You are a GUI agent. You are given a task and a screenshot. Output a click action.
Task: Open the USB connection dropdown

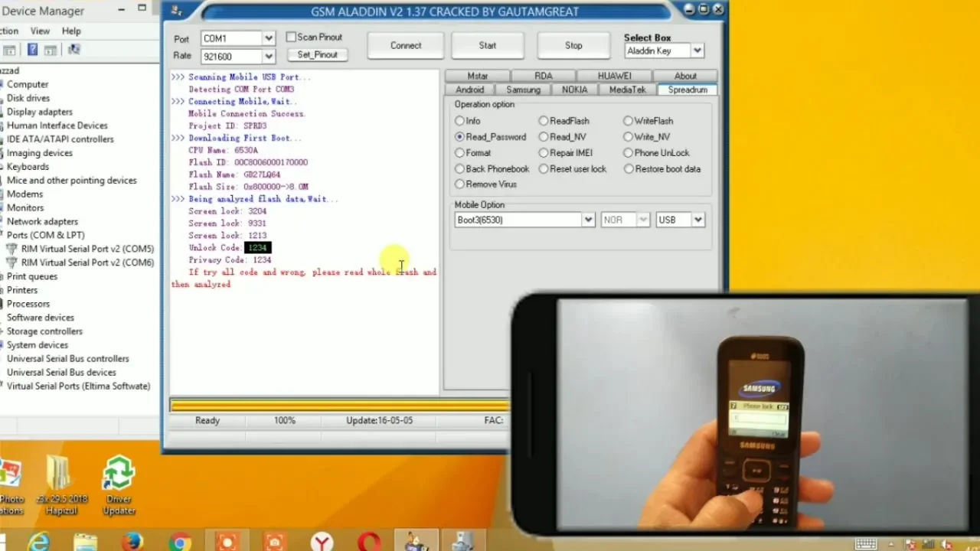point(698,220)
